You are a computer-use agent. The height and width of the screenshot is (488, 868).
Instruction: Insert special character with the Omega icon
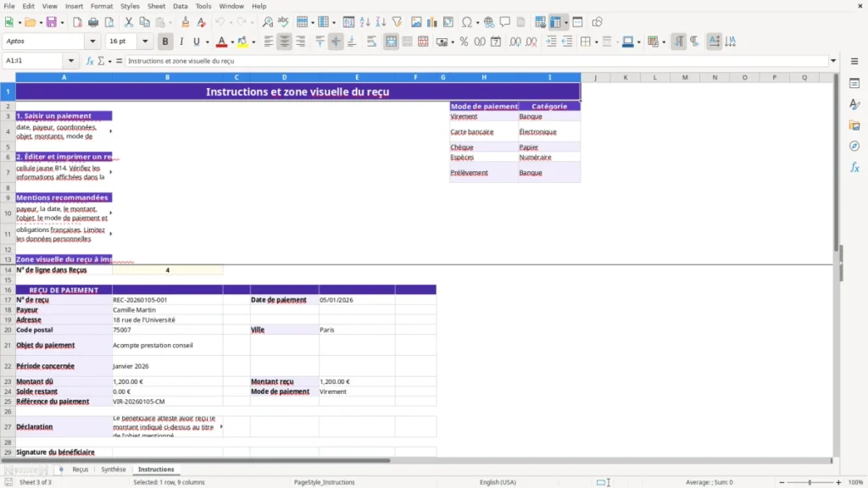[467, 22]
